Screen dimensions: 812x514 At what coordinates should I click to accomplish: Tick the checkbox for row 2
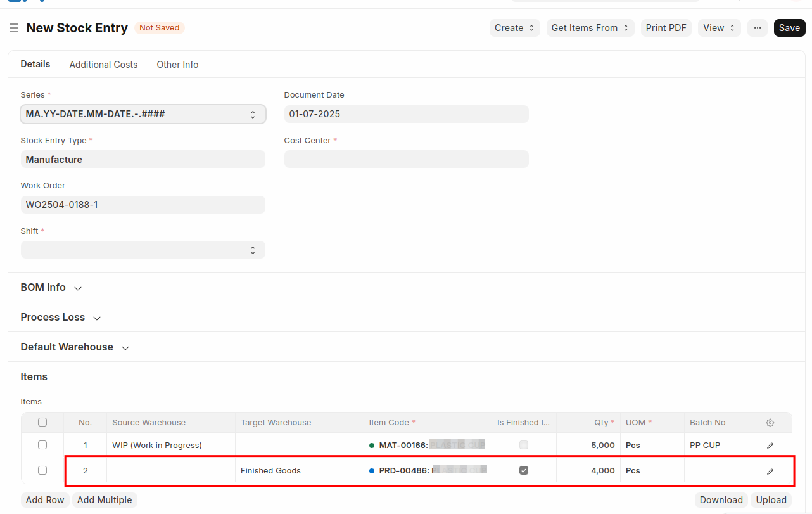pyautogui.click(x=42, y=470)
